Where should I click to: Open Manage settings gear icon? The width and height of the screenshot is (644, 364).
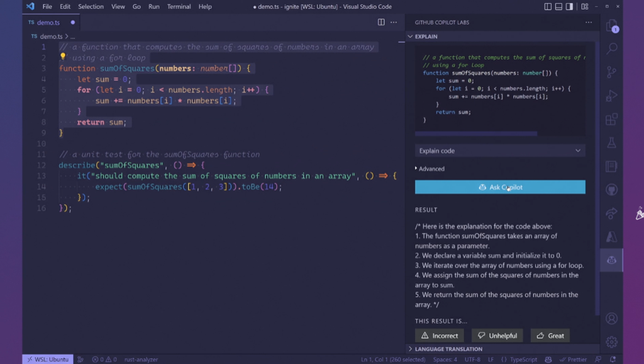[x=611, y=342]
